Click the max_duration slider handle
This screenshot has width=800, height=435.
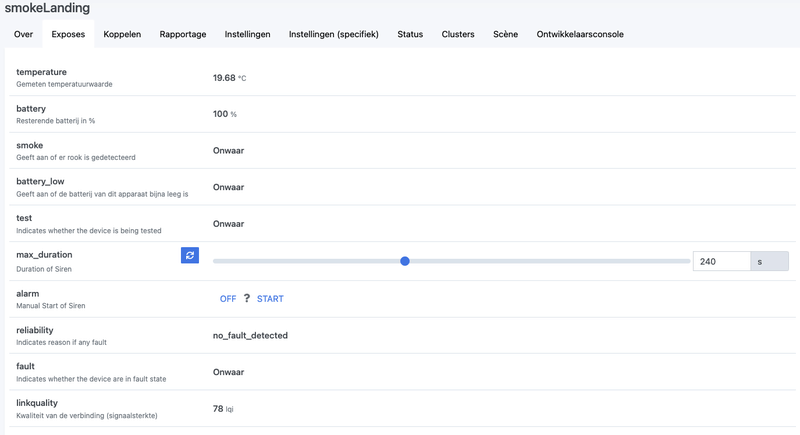point(405,261)
